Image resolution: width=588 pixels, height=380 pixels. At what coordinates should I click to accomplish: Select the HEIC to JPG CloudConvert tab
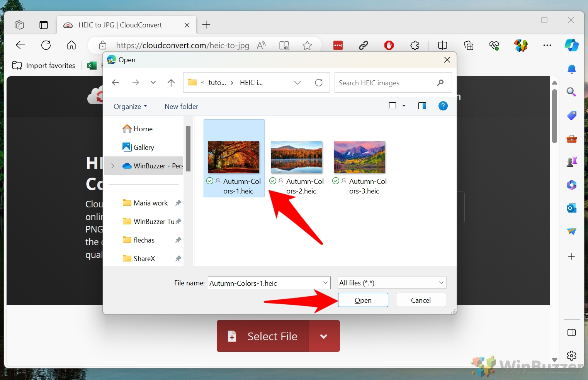tap(120, 25)
